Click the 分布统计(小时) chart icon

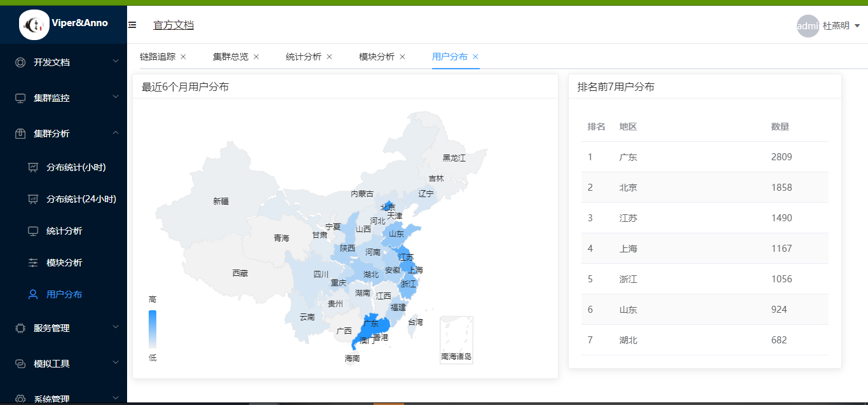click(x=33, y=167)
